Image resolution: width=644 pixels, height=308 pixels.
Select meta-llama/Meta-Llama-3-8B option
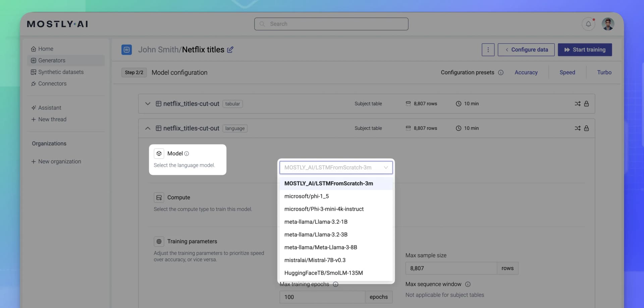(336, 247)
